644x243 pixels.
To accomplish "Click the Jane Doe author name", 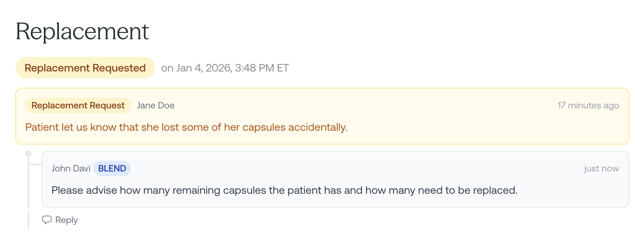I will pyautogui.click(x=155, y=105).
